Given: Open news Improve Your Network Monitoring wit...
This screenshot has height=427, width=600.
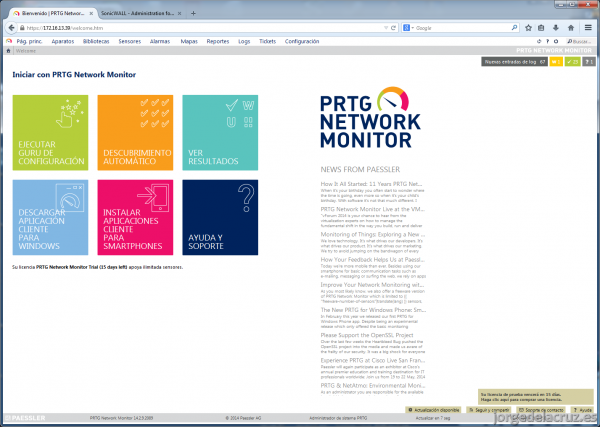Looking at the screenshot, I should [372, 285].
